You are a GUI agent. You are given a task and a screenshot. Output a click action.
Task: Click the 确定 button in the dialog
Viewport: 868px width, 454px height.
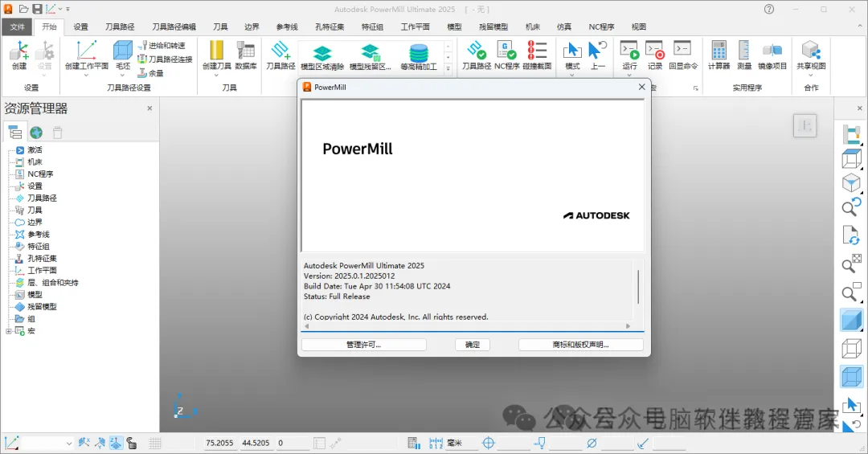click(473, 345)
